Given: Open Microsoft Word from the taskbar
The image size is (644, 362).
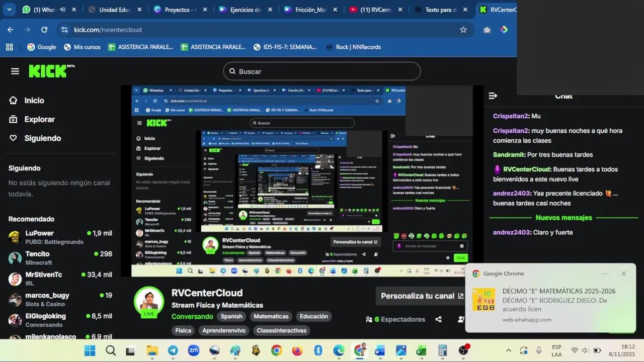Looking at the screenshot, I should (x=380, y=350).
